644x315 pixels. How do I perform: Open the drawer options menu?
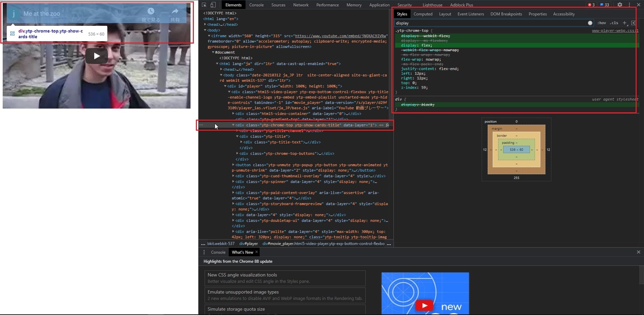coord(204,252)
